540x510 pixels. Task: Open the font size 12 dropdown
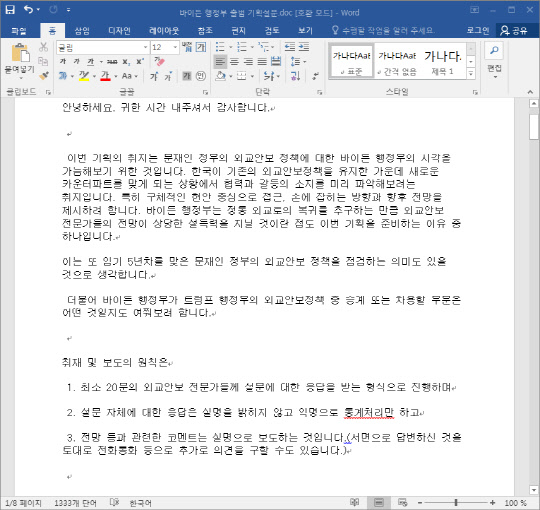pos(175,47)
